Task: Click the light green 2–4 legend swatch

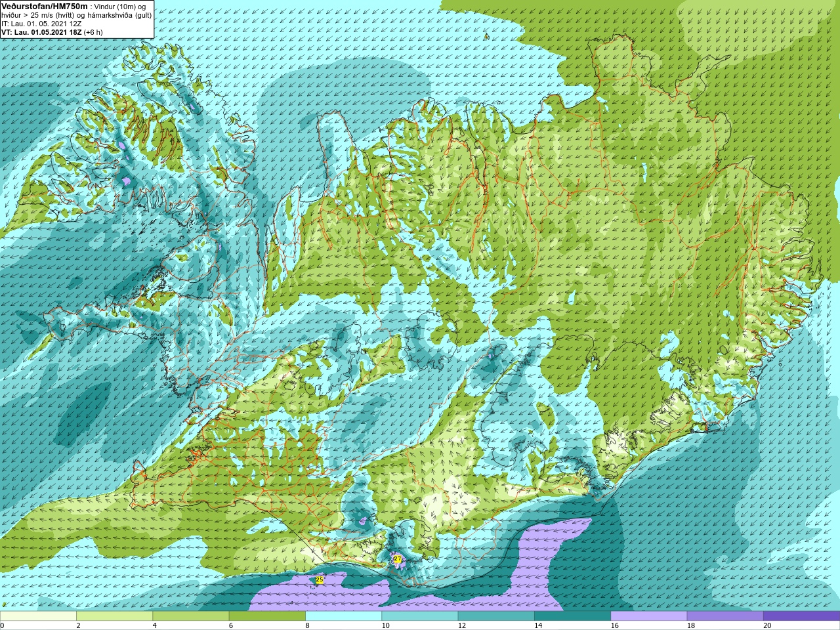Action: (114, 616)
